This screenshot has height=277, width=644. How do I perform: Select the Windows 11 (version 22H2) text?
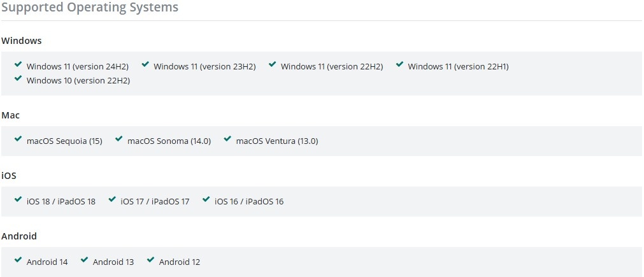pyautogui.click(x=331, y=67)
